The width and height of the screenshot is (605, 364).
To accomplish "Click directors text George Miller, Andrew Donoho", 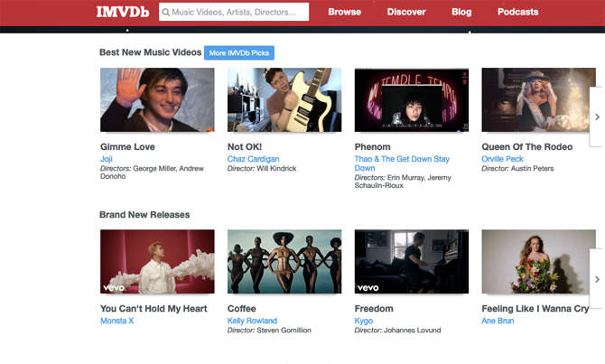I will pyautogui.click(x=152, y=173).
